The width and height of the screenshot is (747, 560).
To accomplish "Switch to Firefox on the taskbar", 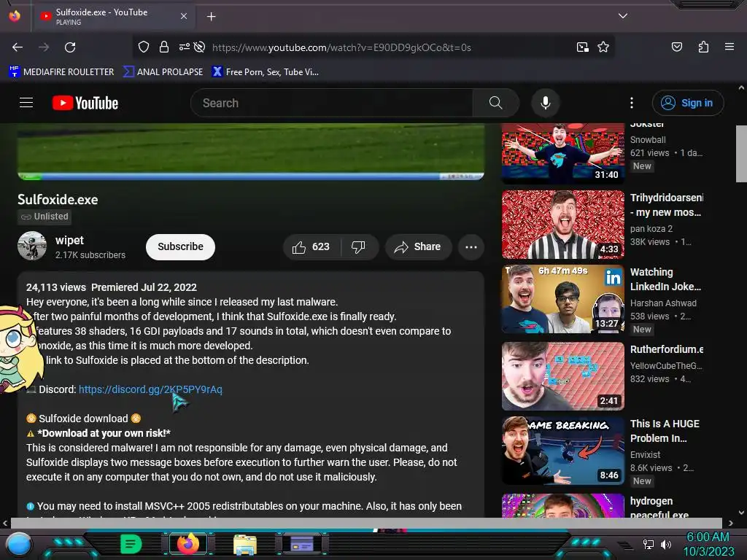I will pyautogui.click(x=187, y=543).
